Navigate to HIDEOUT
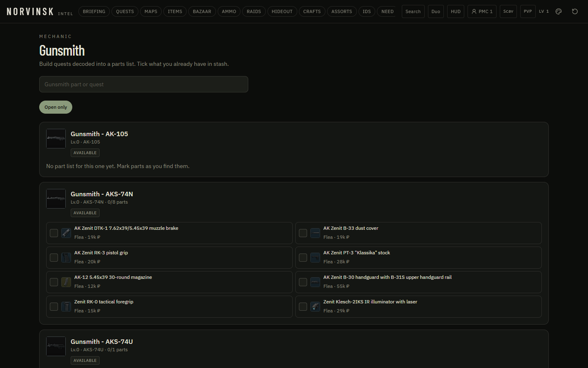 tap(282, 11)
